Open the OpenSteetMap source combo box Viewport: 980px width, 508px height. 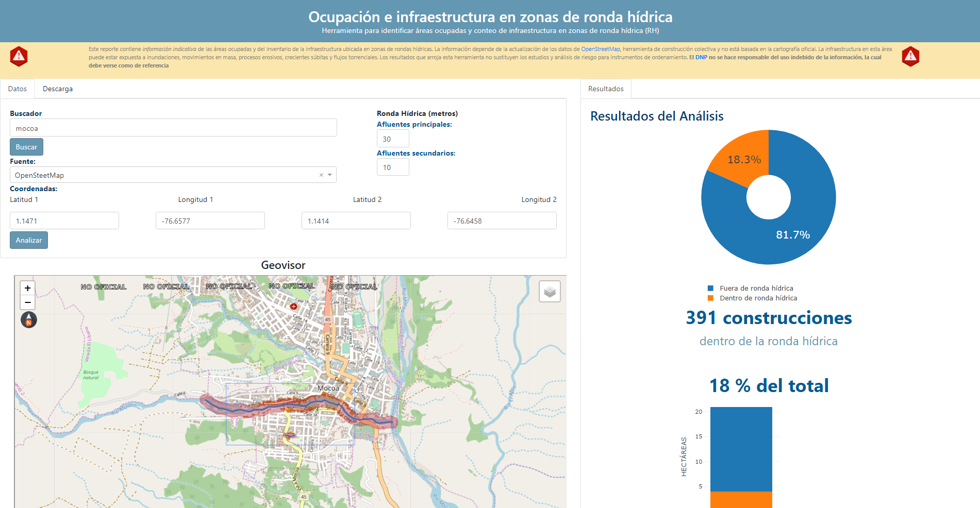pyautogui.click(x=173, y=175)
